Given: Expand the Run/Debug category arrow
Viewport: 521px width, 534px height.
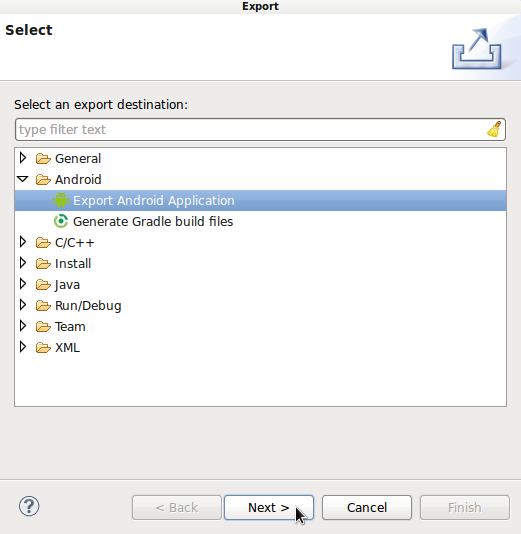Looking at the screenshot, I should (23, 305).
